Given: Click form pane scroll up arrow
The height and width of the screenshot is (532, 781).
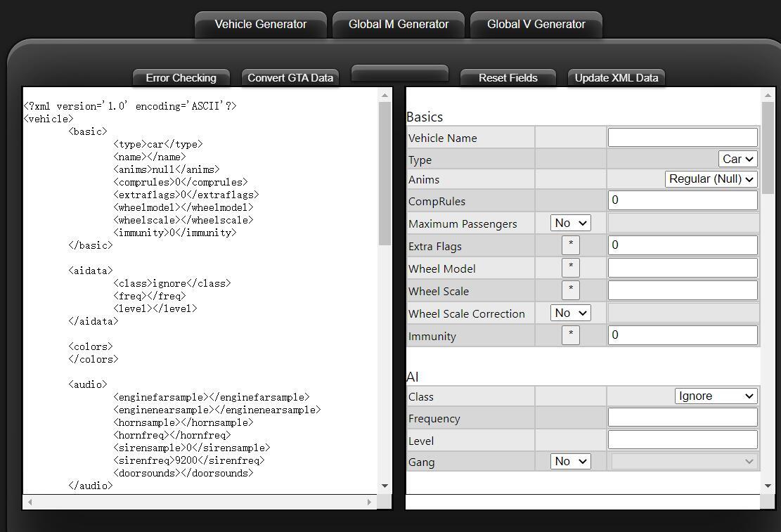Looking at the screenshot, I should click(768, 95).
